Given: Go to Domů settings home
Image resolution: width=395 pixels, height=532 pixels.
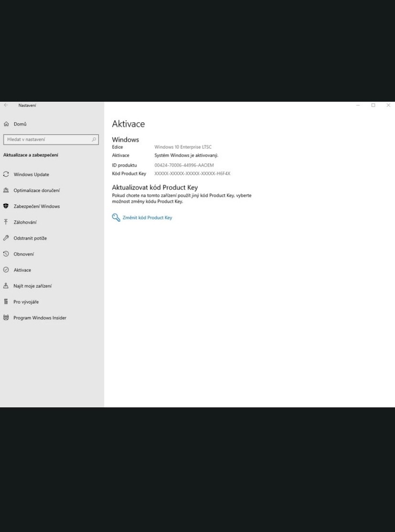Looking at the screenshot, I should pos(20,124).
